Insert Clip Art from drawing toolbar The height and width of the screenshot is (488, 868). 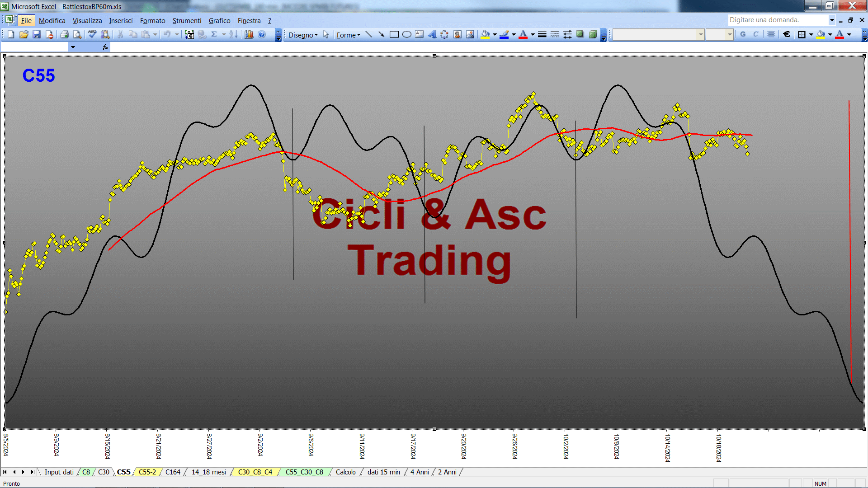458,34
